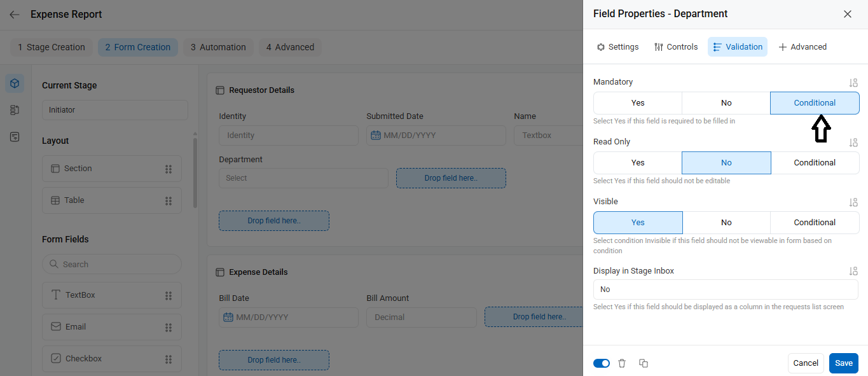
Task: Toggle the blue switch at panel bottom
Action: coord(602,363)
